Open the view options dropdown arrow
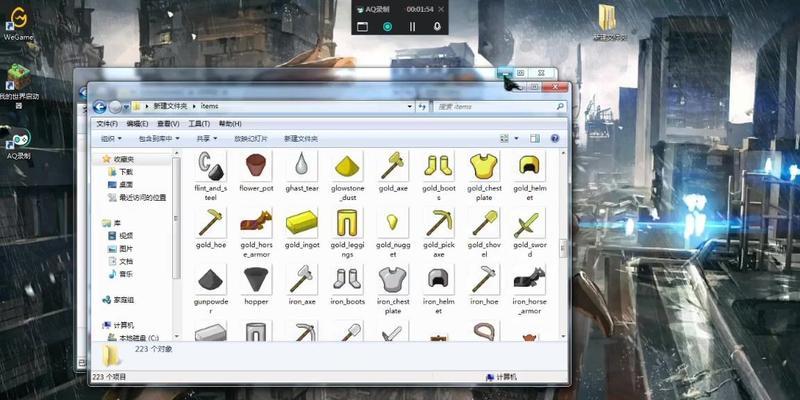 (x=516, y=139)
